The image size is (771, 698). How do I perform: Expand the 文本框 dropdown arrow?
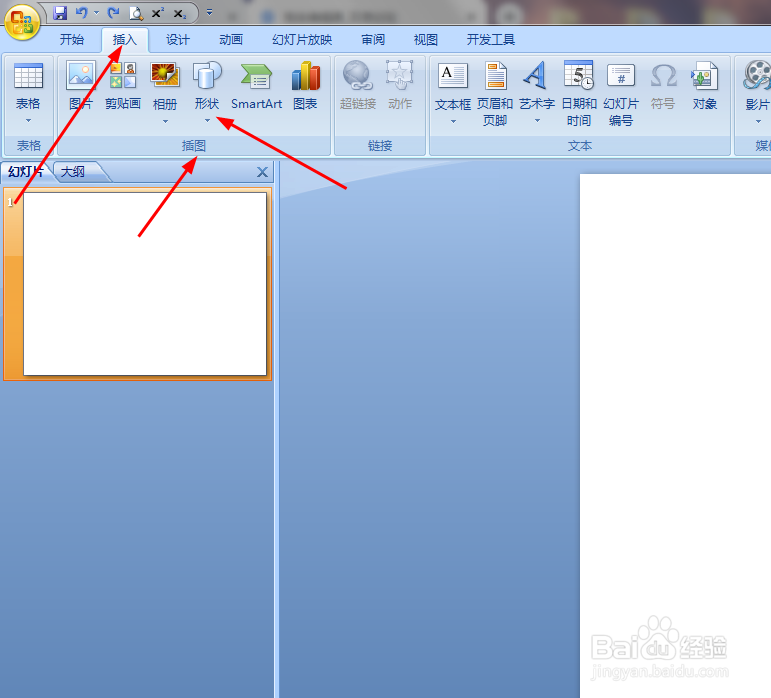click(x=453, y=121)
